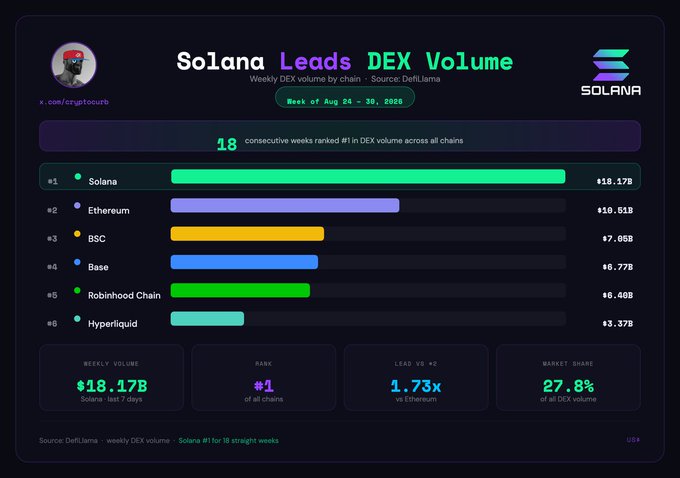Click the 'Solana · last 7 days' caption
This screenshot has height=478, width=680.
(x=111, y=399)
